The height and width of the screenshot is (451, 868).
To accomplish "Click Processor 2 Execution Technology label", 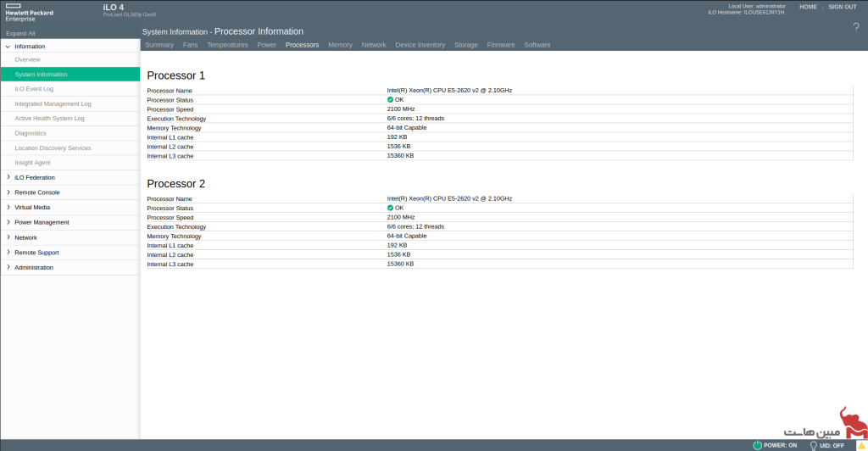I will (176, 227).
